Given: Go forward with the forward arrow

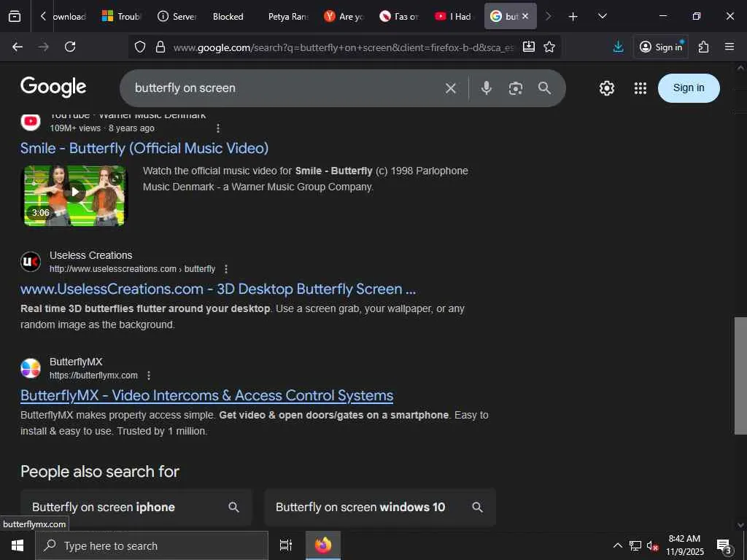Looking at the screenshot, I should [43, 47].
